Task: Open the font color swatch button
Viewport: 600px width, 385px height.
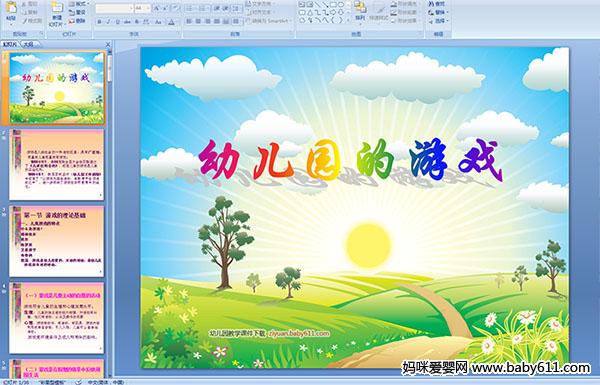Action: 171,22
